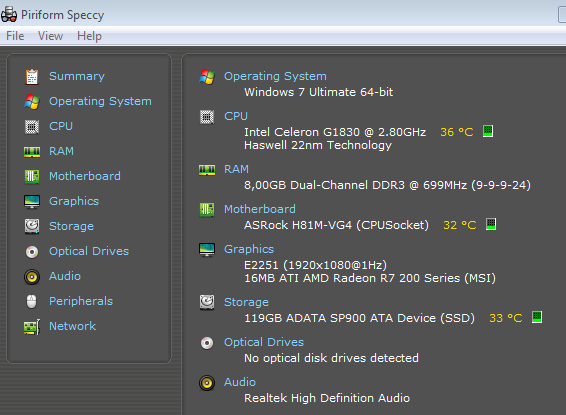The width and height of the screenshot is (566, 415).
Task: Click the Summary clipboard icon in the sidebar
Action: point(32,77)
